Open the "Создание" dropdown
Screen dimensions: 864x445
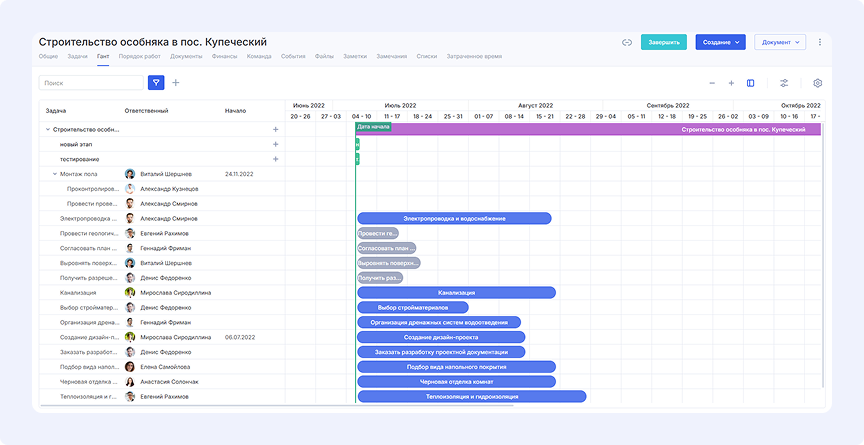[721, 42]
